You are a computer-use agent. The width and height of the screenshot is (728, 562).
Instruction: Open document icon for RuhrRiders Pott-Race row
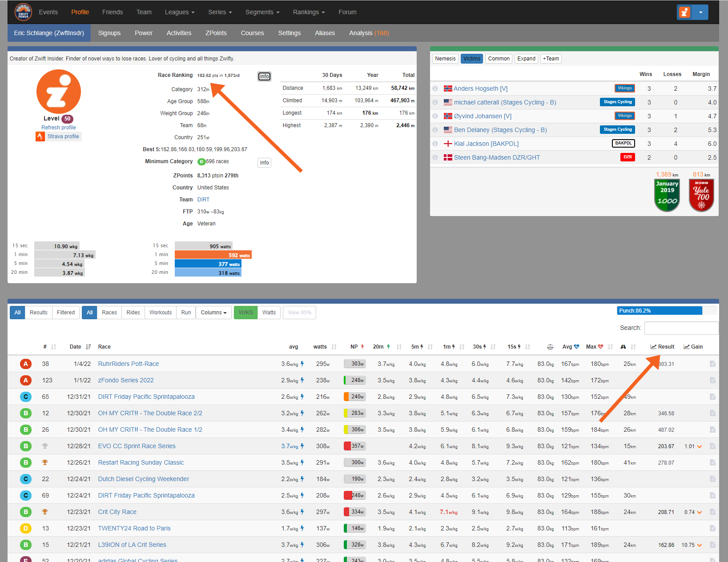coord(712,364)
